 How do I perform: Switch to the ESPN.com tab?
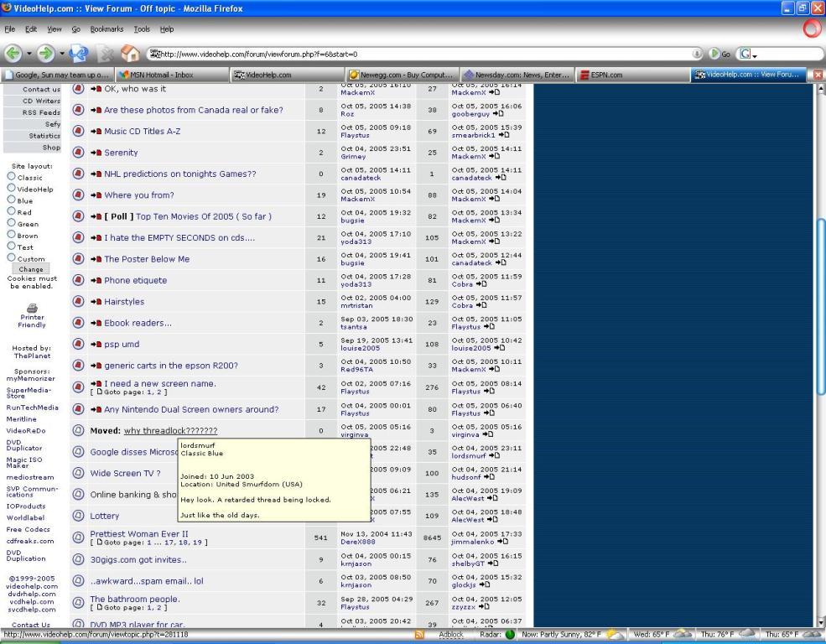pyautogui.click(x=632, y=75)
